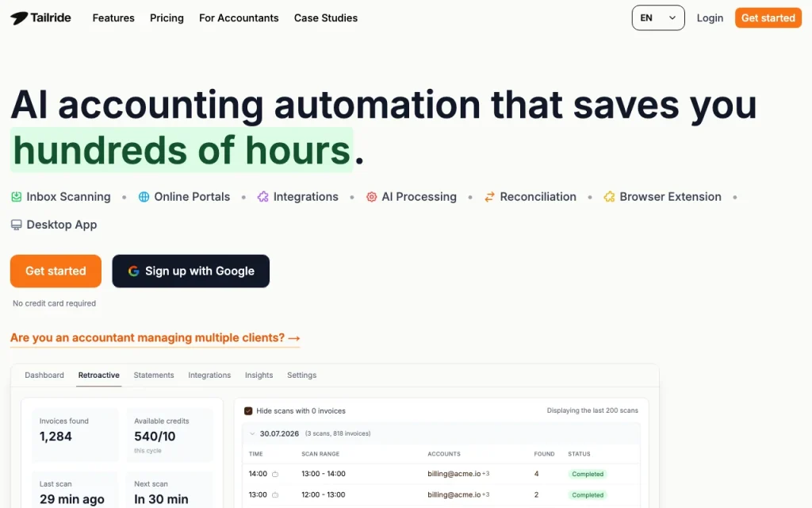Click Sign up with Google

[x=190, y=271]
